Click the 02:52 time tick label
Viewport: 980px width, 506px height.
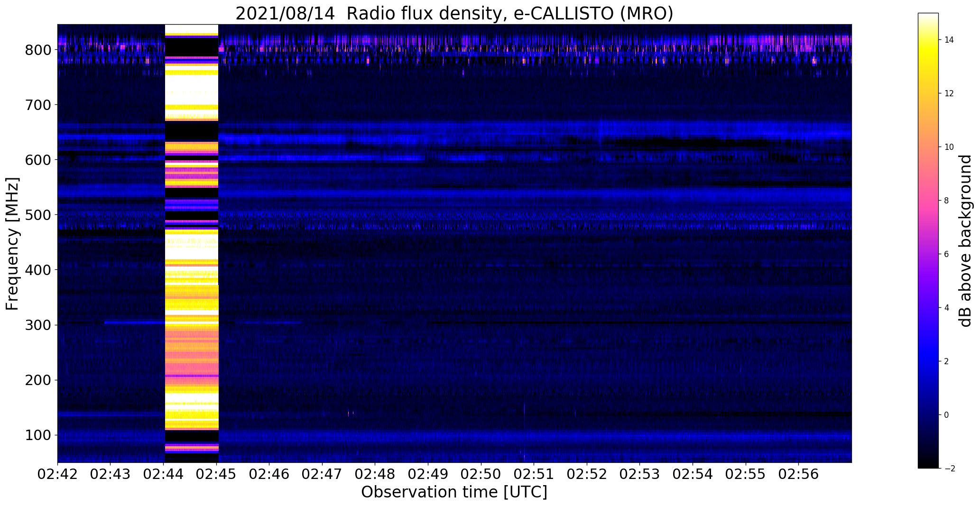coord(587,474)
